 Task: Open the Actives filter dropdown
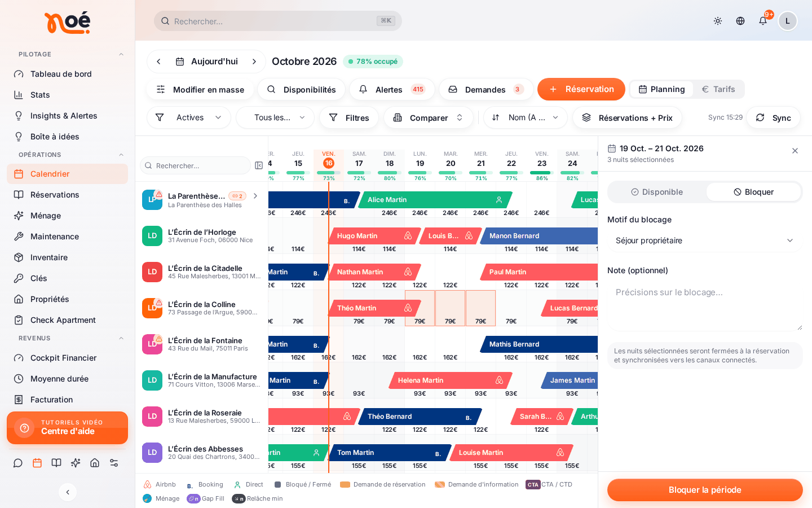[189, 117]
